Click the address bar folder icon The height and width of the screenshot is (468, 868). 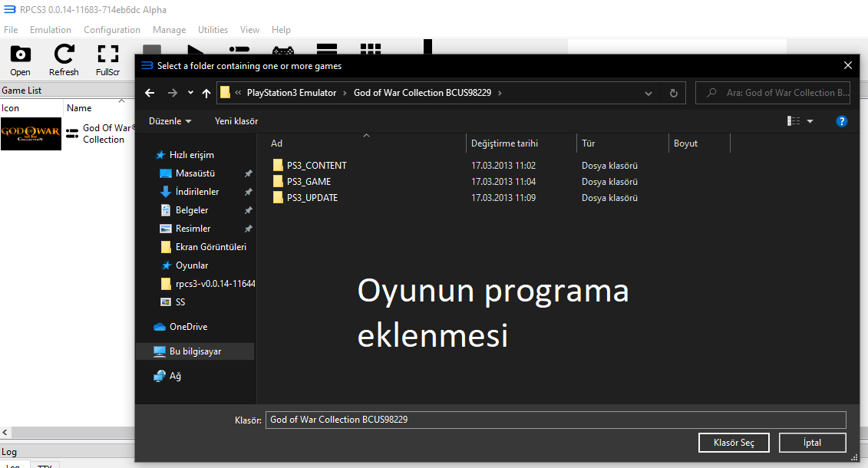pos(225,92)
